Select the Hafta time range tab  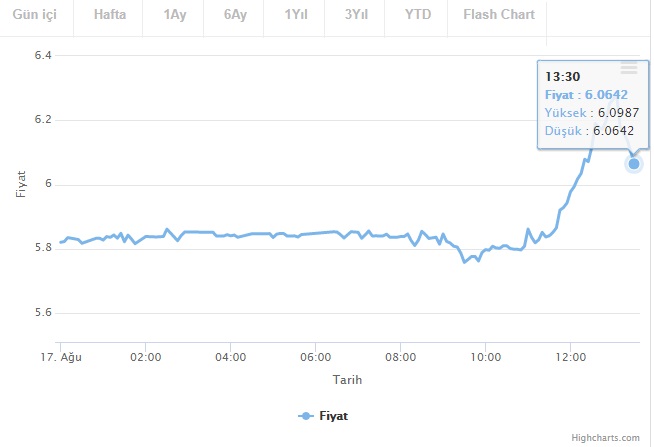coord(111,15)
